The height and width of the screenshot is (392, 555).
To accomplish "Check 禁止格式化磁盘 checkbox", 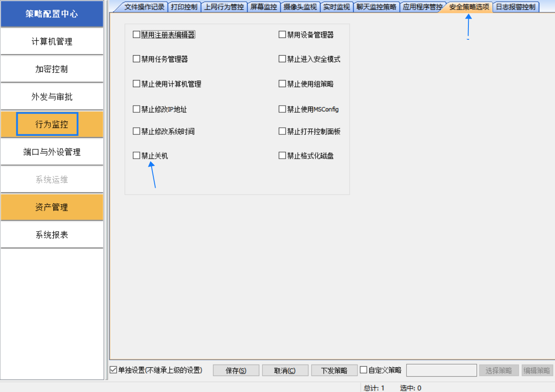I will [x=281, y=156].
